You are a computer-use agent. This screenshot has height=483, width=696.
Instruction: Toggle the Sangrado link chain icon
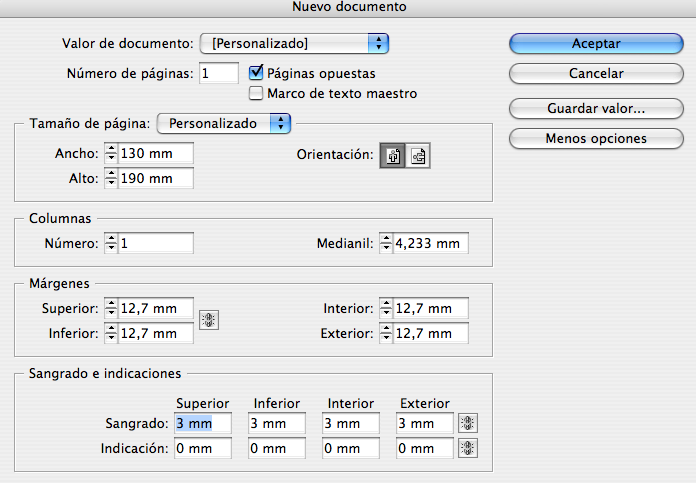tap(467, 423)
